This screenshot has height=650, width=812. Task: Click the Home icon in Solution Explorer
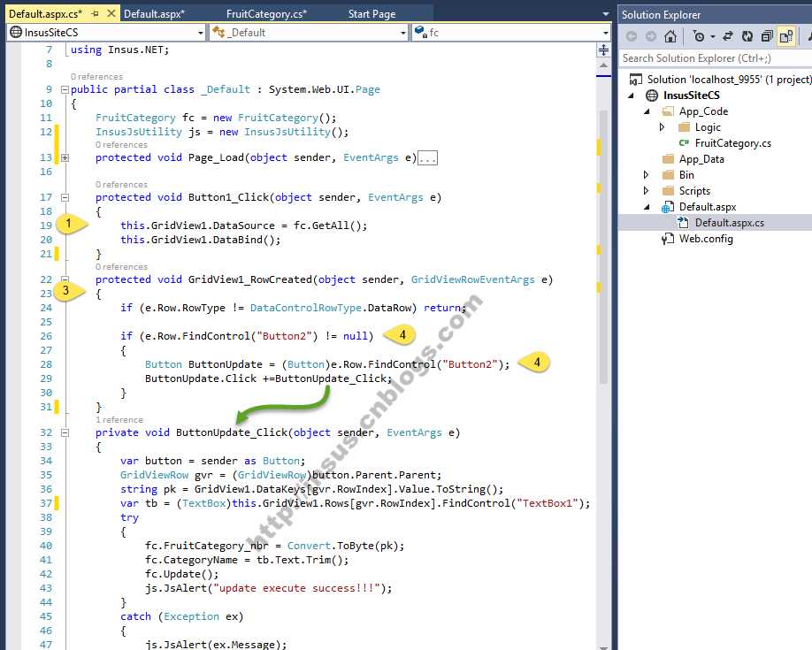pyautogui.click(x=670, y=35)
